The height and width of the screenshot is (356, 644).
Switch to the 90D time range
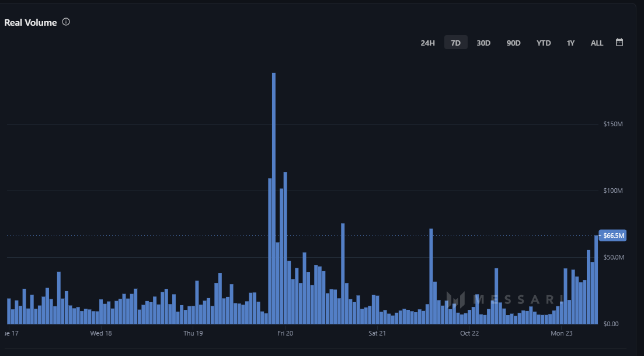coord(513,43)
